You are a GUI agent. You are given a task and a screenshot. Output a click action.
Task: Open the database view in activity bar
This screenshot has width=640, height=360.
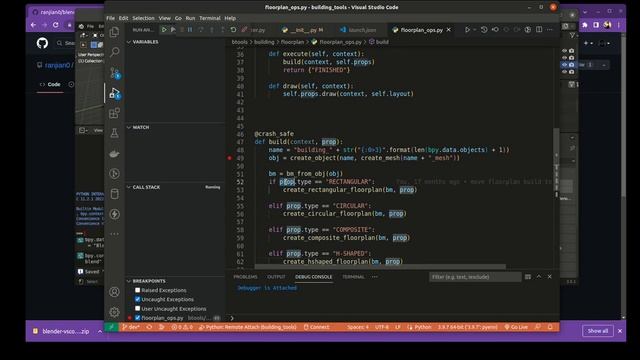click(x=115, y=194)
